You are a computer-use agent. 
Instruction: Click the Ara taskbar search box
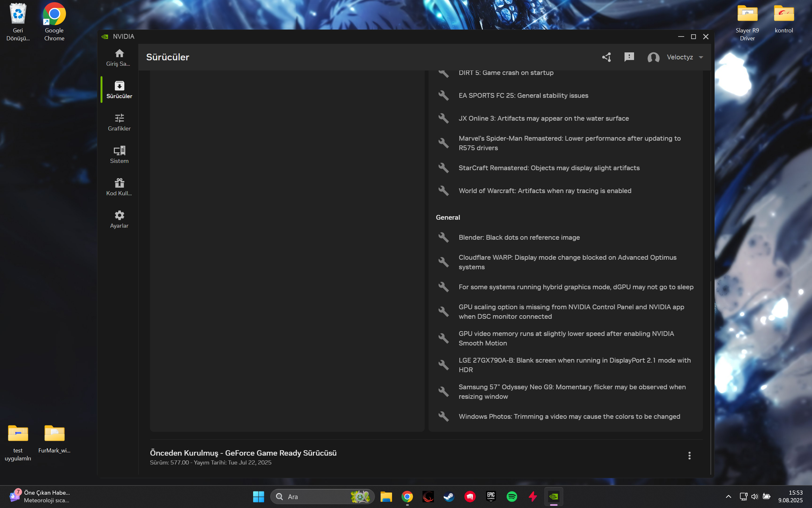[322, 497]
